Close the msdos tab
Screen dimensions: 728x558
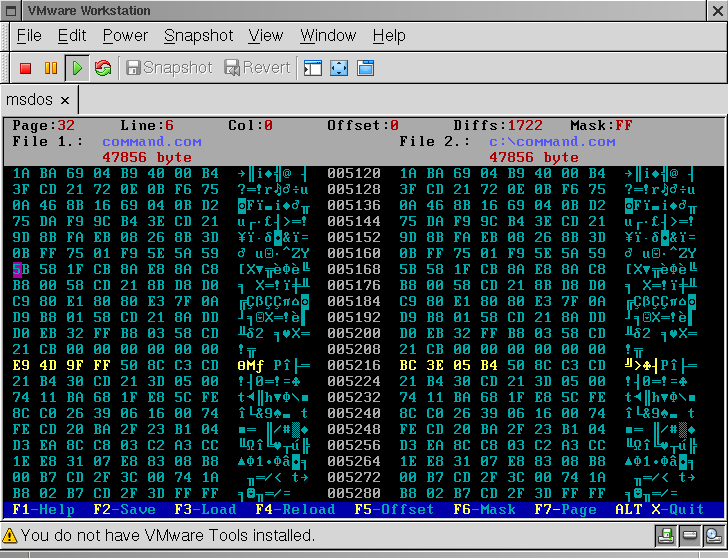pos(65,100)
